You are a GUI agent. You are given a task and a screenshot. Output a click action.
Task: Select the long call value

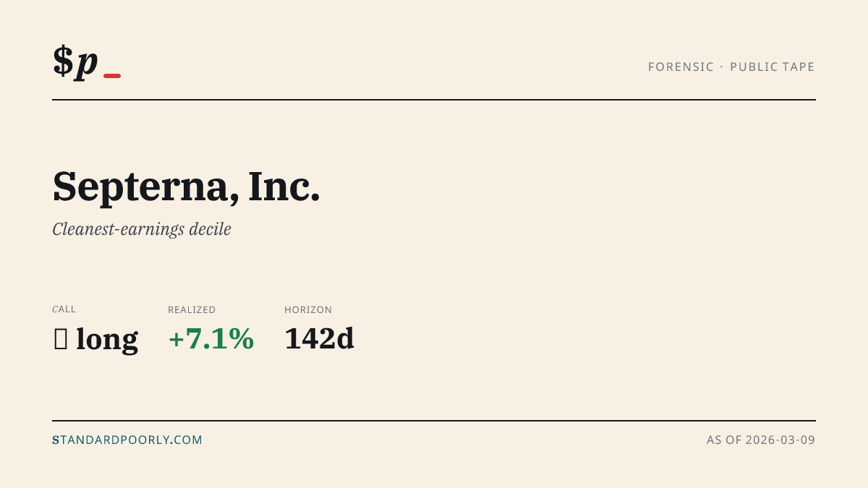107,339
